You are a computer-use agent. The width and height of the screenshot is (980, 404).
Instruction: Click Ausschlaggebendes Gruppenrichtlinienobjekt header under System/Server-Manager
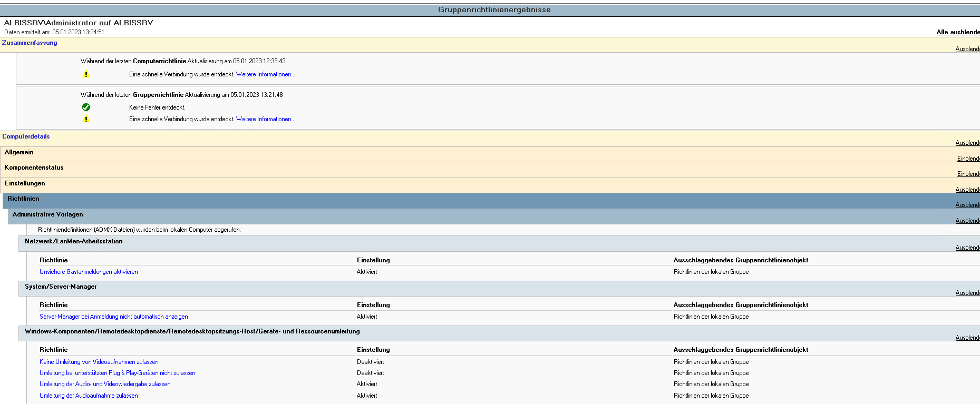(741, 305)
